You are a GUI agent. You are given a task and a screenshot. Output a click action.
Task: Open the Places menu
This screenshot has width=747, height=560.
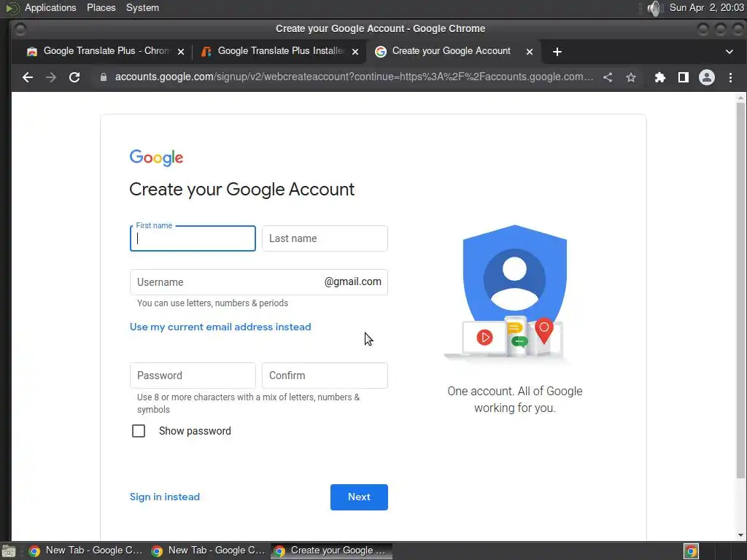pos(101,8)
